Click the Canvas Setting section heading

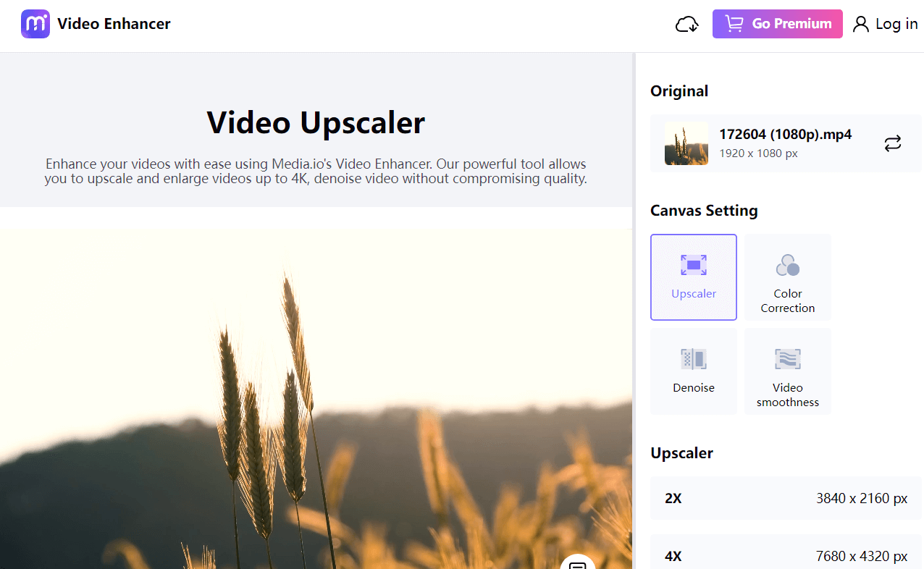coord(704,211)
